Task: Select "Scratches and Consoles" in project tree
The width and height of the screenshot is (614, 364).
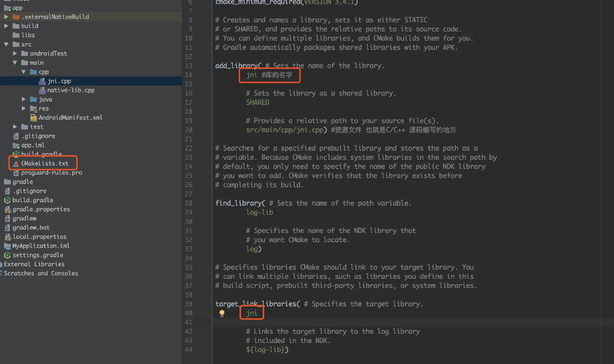Action: pos(41,273)
